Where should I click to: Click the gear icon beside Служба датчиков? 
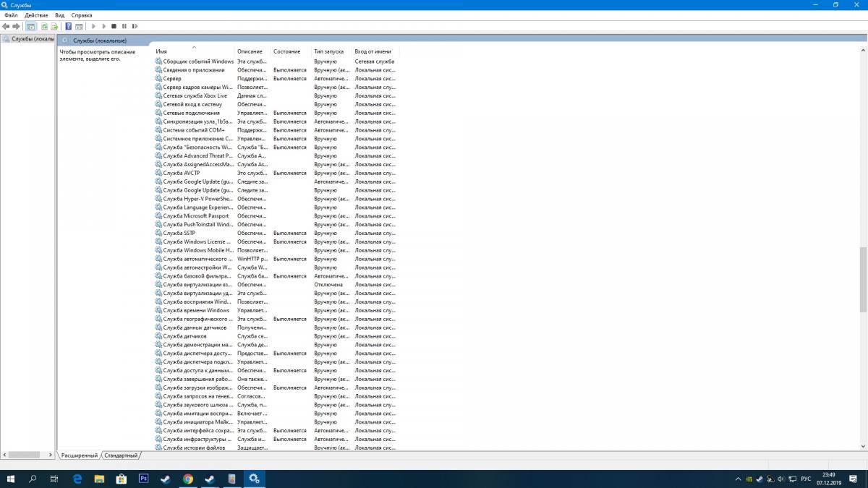tap(158, 336)
